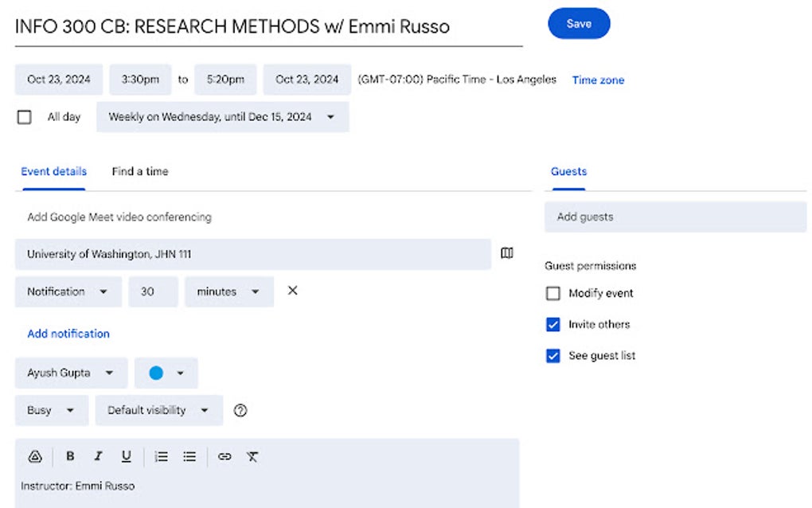The image size is (812, 508).
Task: Open map preview for location
Action: point(507,253)
